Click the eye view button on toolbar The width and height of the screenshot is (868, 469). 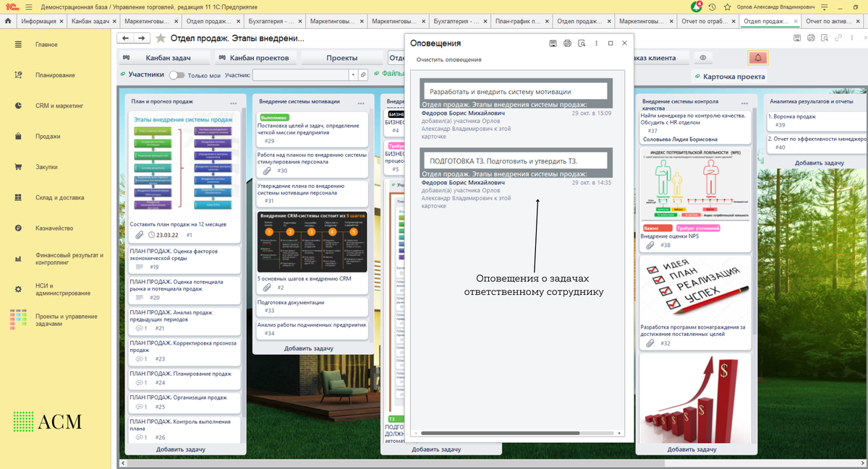(x=702, y=58)
